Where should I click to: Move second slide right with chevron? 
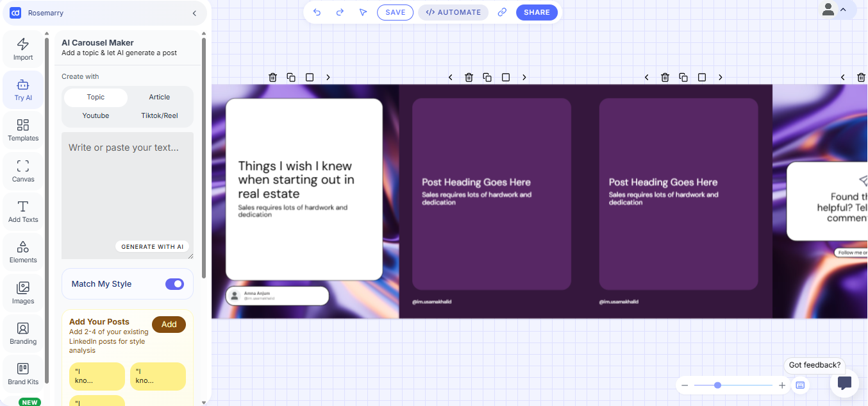(x=524, y=77)
